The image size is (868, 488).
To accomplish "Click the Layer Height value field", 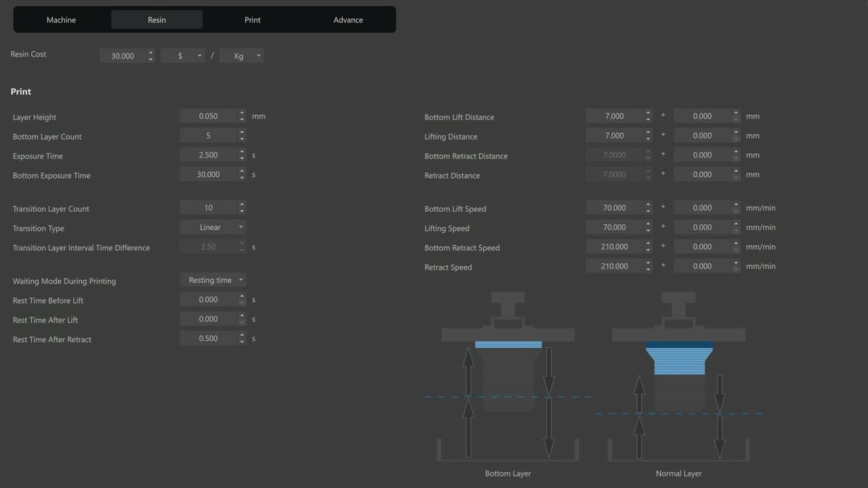I will click(x=208, y=116).
